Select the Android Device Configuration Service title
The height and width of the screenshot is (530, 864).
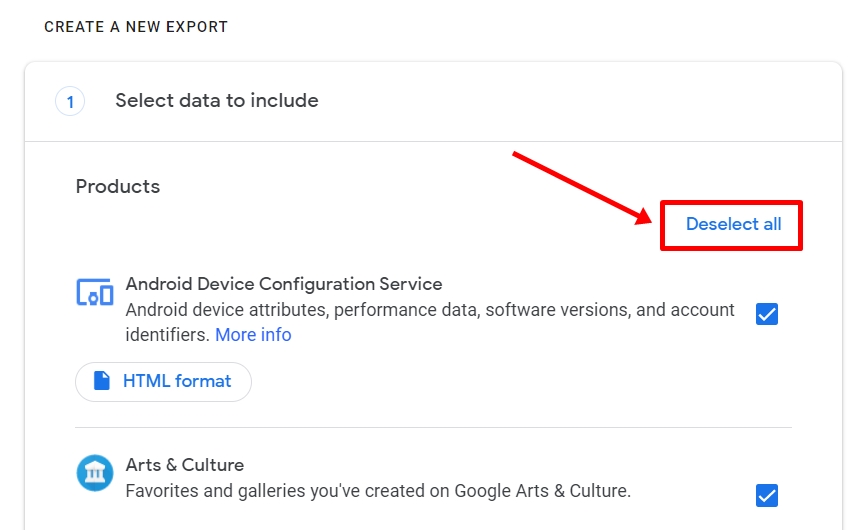[284, 284]
